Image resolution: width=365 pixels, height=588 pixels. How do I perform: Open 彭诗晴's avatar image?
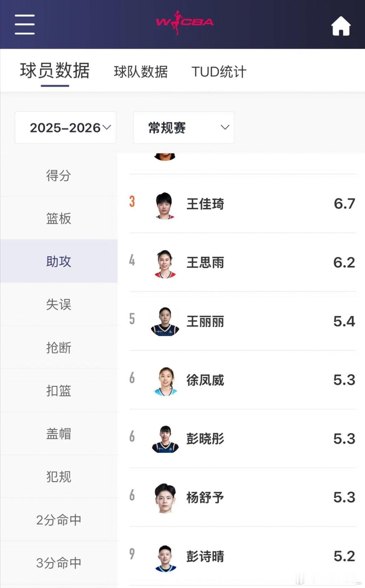pos(165,557)
